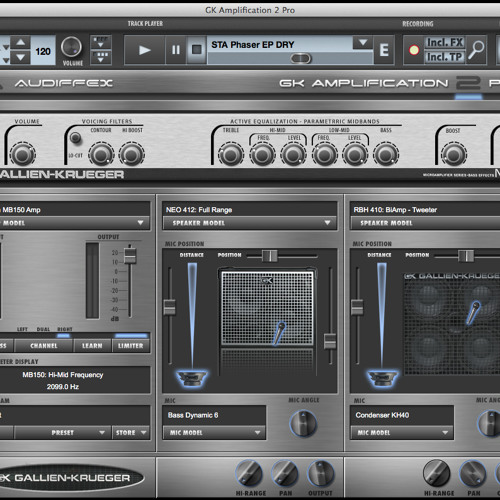Open Mic Model dropdown for Condenser KH40
Screen dimensions: 500x500
click(402, 432)
